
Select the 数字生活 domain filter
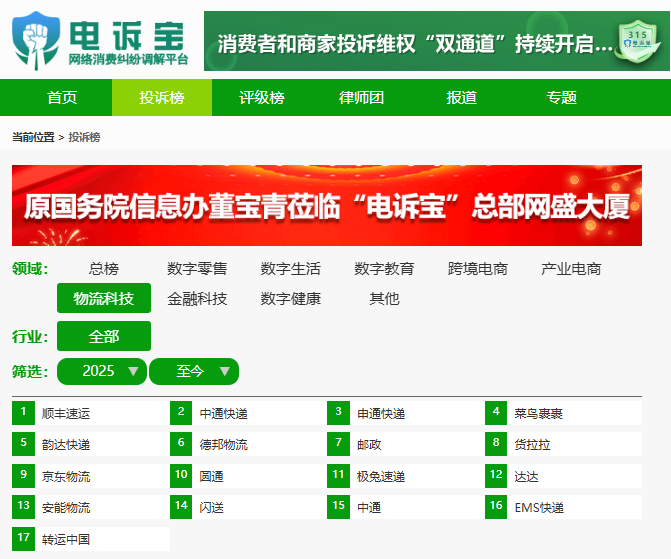[x=291, y=269]
